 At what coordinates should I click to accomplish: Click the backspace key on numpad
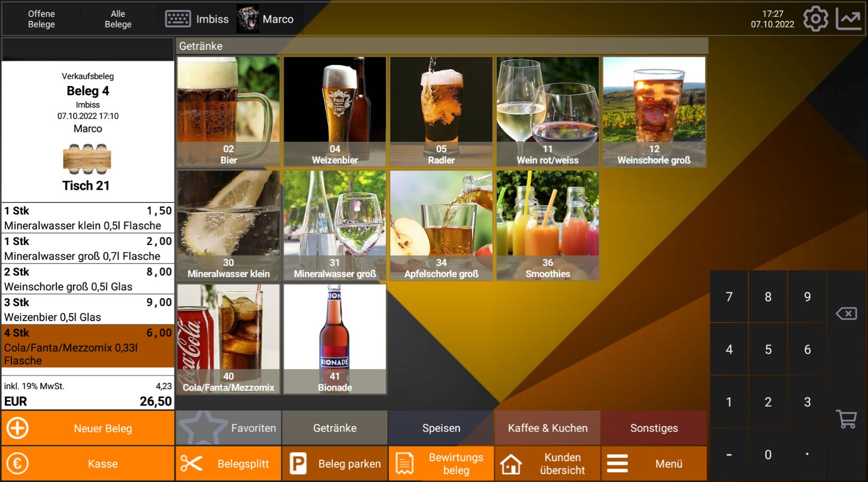[846, 314]
